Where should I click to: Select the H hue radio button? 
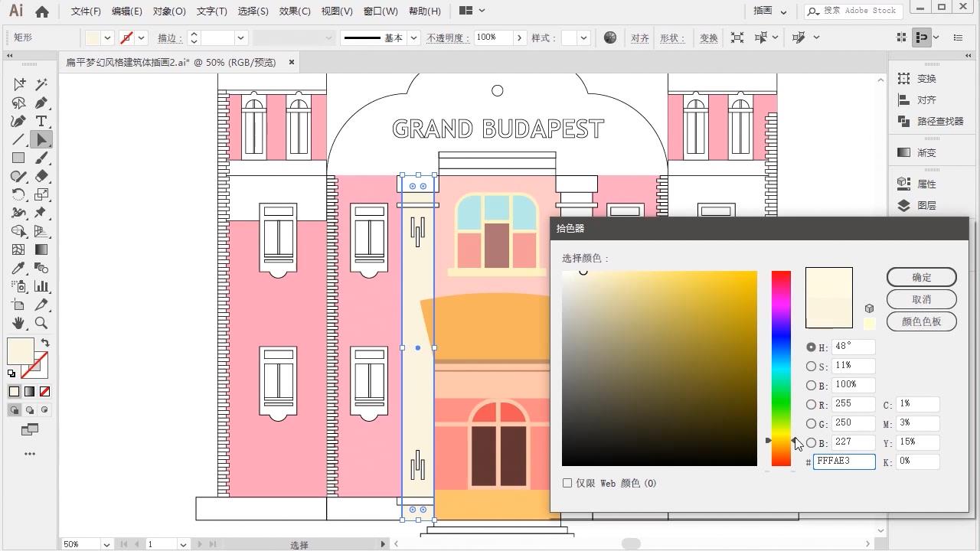(811, 347)
